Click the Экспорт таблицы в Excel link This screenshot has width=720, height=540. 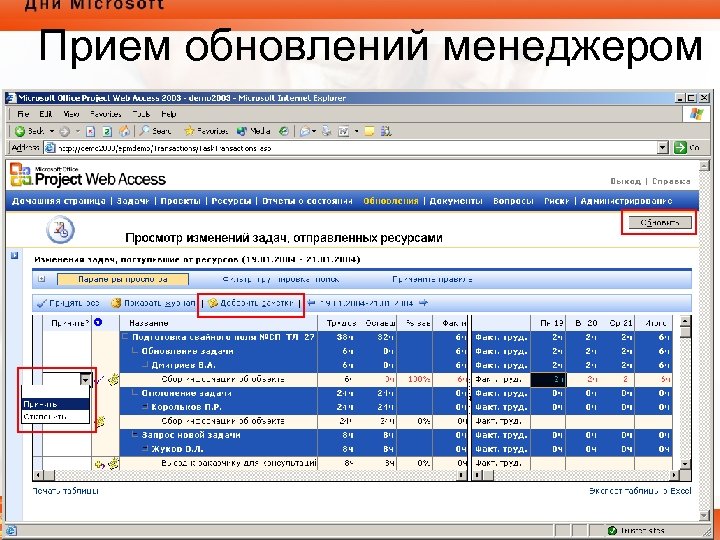click(640, 491)
